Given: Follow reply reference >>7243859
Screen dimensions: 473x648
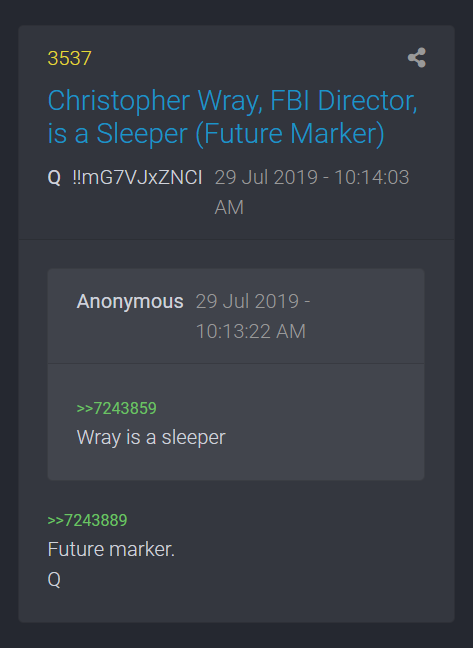Looking at the screenshot, I should coord(116,408).
